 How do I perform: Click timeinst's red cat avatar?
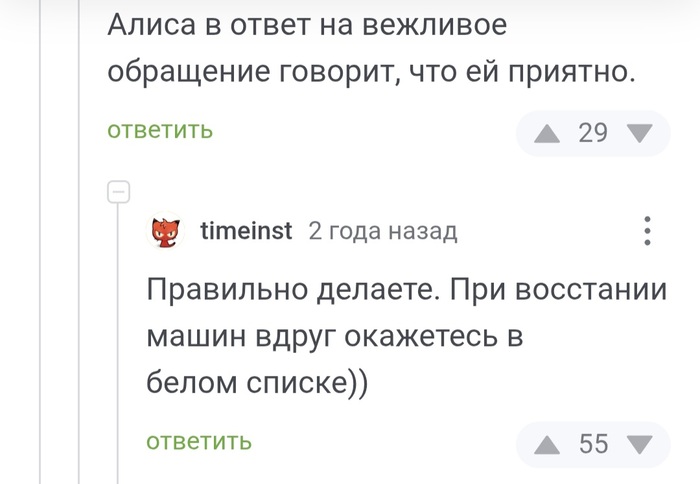[x=166, y=232]
